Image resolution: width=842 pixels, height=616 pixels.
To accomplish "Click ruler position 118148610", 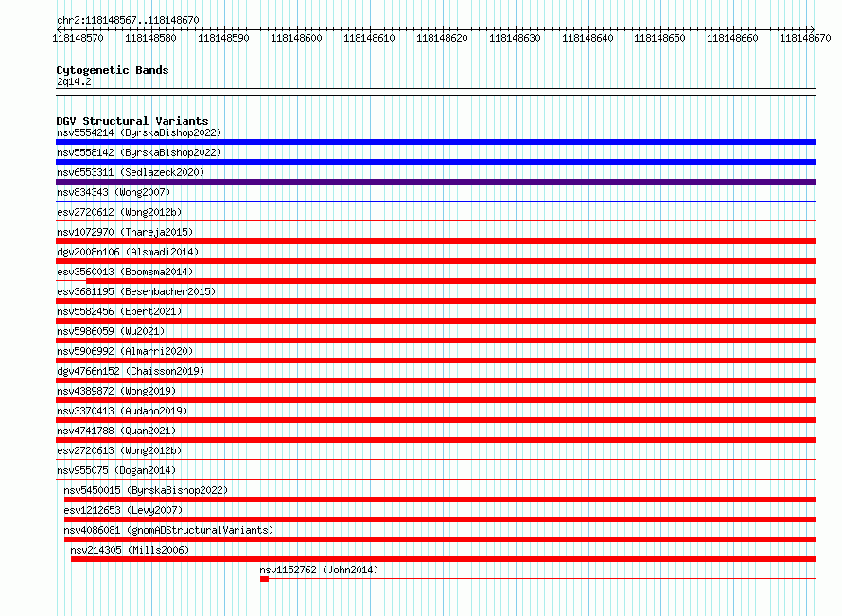I will click(x=369, y=38).
